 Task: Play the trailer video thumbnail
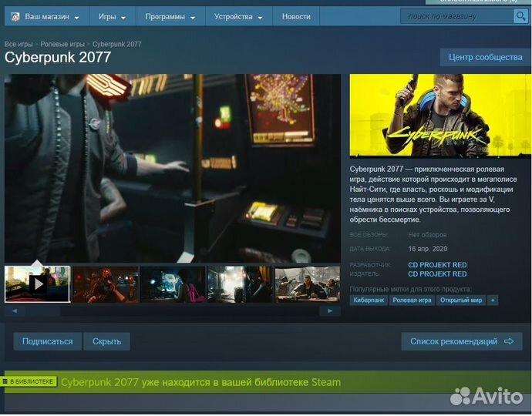[37, 284]
